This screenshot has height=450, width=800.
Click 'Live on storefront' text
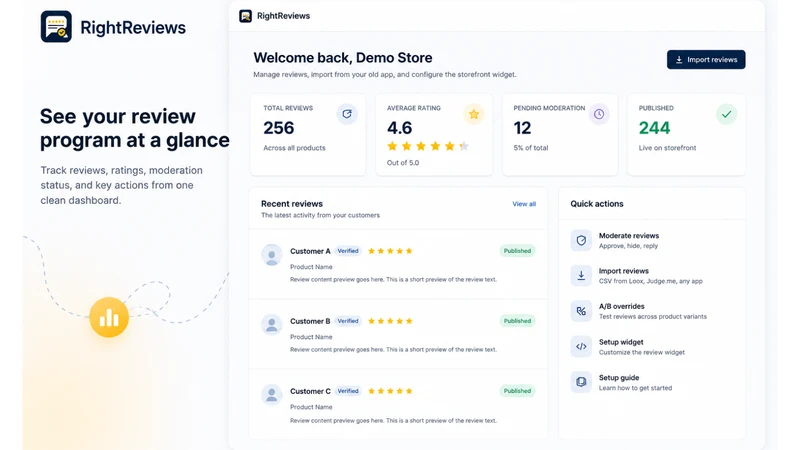(x=667, y=148)
